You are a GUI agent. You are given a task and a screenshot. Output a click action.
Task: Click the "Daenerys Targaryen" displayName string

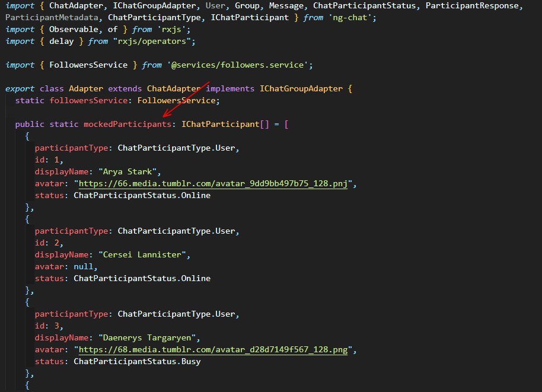click(x=147, y=337)
